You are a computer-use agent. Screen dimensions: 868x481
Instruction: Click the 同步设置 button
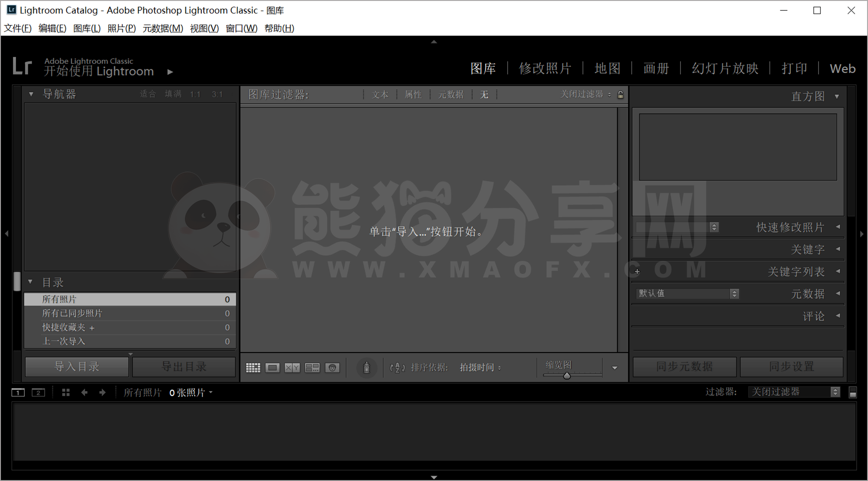coord(792,366)
